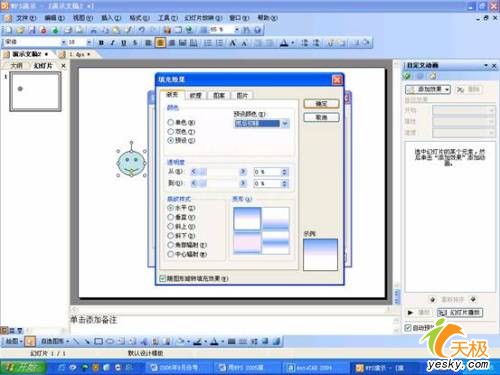Open the Edit (编辑) menu
Screen dimensions: 500x375
tap(54, 18)
